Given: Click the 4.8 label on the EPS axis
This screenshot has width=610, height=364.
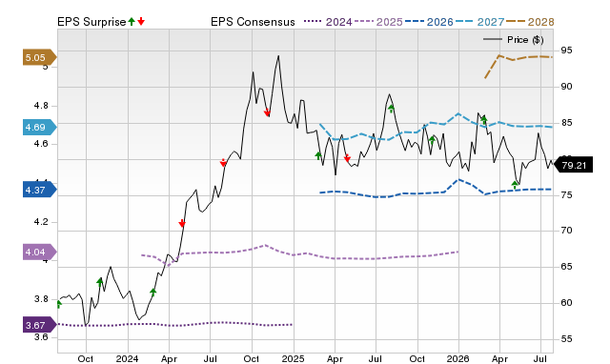Looking at the screenshot, I should coord(41,106).
